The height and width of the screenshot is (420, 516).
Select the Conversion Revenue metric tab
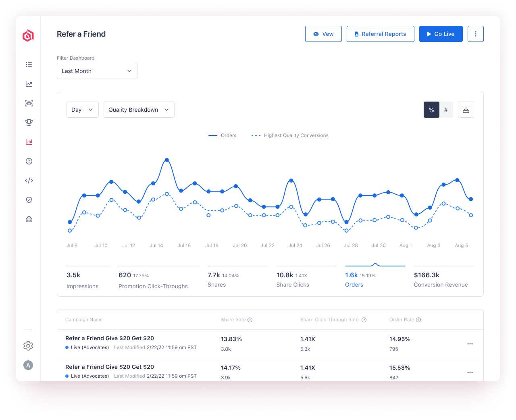[x=441, y=280]
